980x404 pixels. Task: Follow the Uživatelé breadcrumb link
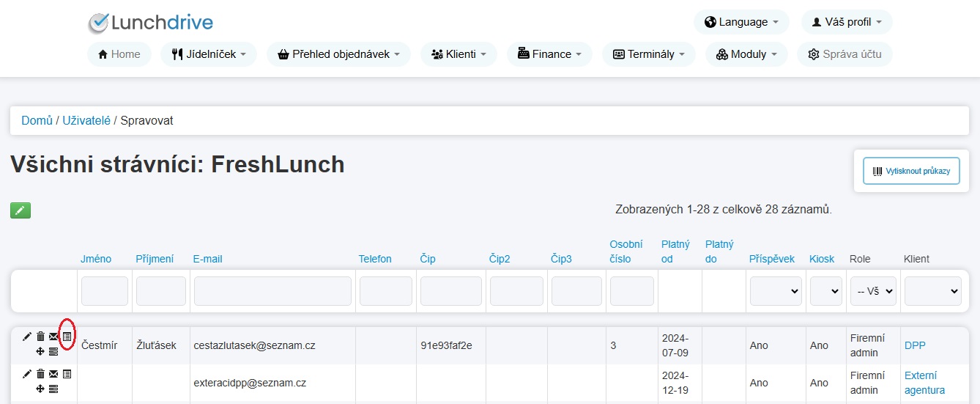point(86,120)
